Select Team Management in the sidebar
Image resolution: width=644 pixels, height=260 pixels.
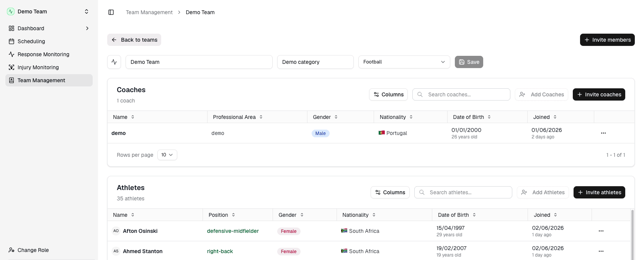click(49, 80)
